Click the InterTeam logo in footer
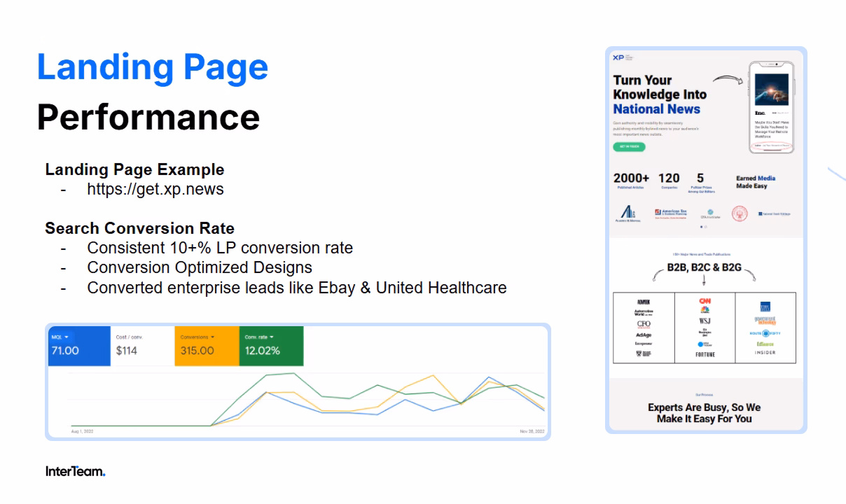The height and width of the screenshot is (504, 846). pyautogui.click(x=76, y=471)
